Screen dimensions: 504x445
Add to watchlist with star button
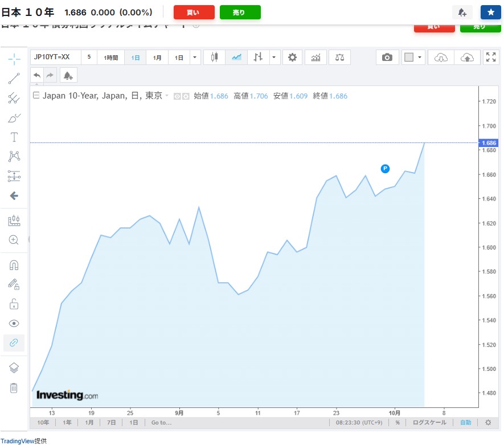(x=490, y=12)
